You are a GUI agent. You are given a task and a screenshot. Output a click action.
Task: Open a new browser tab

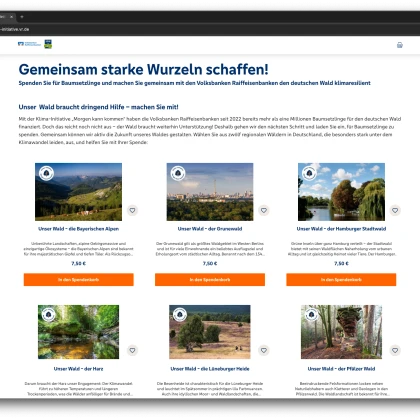(x=22, y=17)
